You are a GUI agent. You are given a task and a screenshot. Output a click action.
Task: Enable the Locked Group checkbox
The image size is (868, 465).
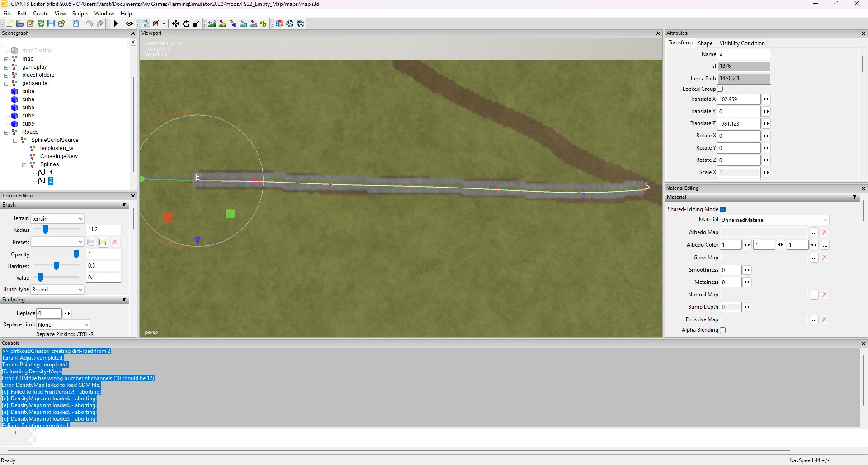(x=720, y=89)
